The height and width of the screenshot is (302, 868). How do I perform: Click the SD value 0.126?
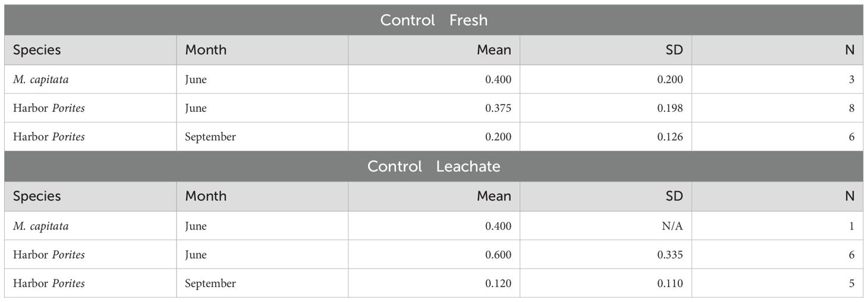606,137
